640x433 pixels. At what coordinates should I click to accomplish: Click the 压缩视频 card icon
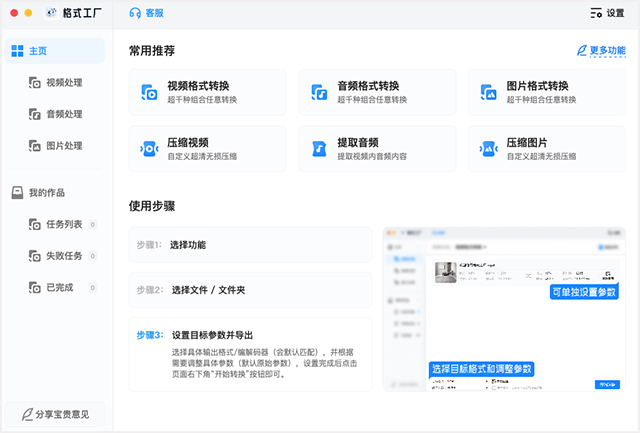point(149,149)
